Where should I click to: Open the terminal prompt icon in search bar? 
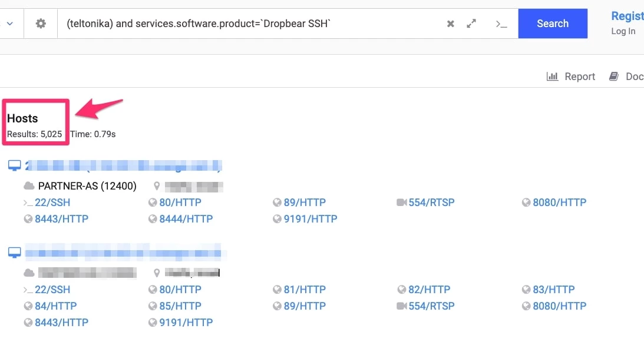point(501,24)
